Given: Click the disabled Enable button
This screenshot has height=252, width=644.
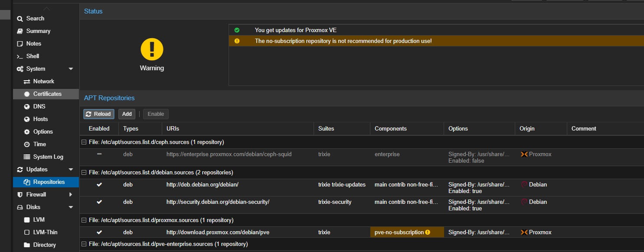Looking at the screenshot, I should pyautogui.click(x=156, y=114).
